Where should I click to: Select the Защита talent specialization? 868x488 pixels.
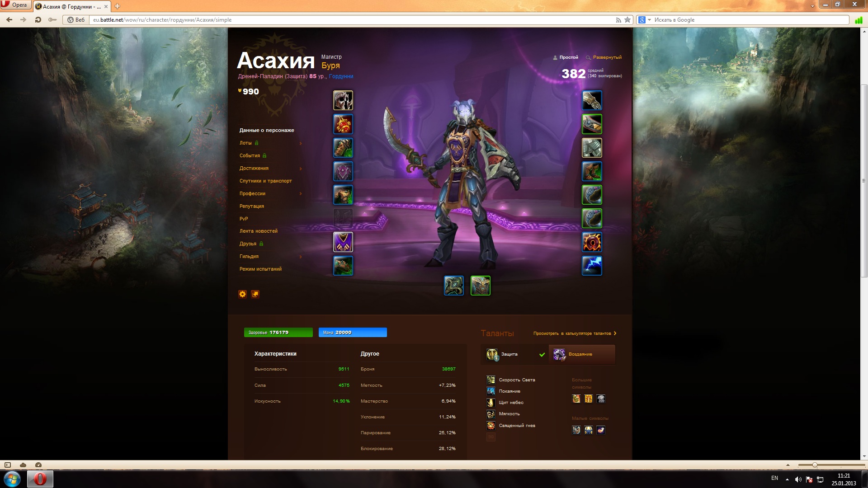(515, 354)
